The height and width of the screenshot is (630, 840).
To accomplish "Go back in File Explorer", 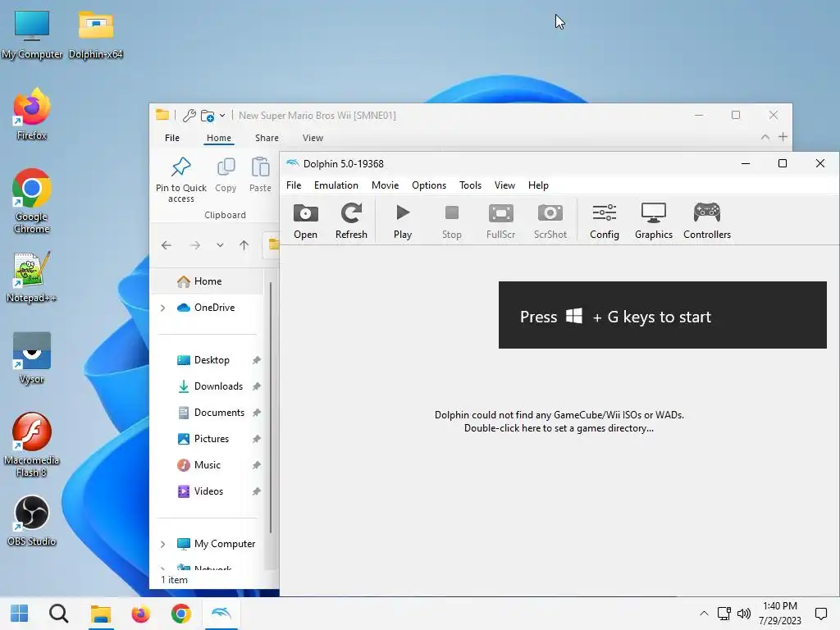I will 167,245.
